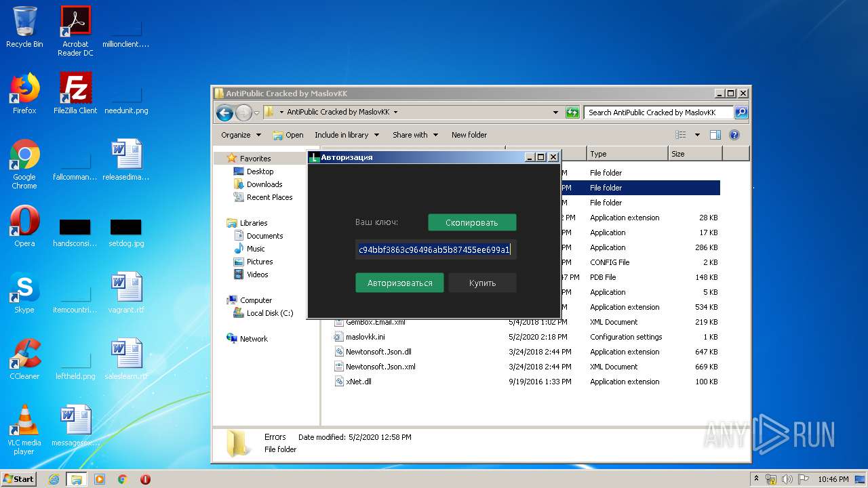This screenshot has width=868, height=488.
Task: Select handsconsi image file on desktop
Action: 75,232
